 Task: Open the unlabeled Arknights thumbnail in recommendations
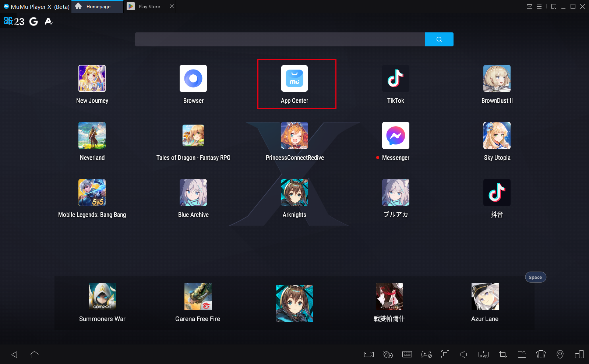point(294,303)
